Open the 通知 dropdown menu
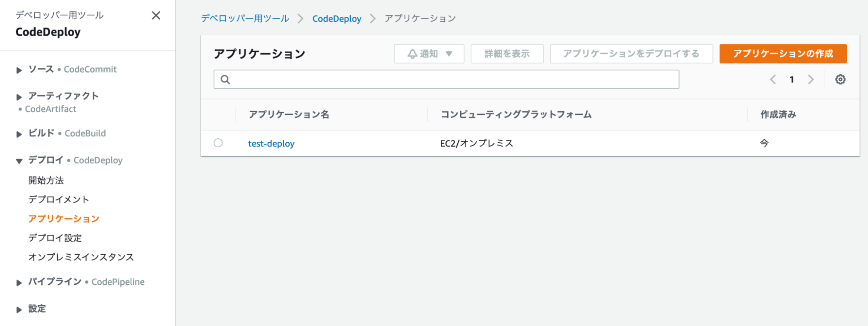 (429, 54)
